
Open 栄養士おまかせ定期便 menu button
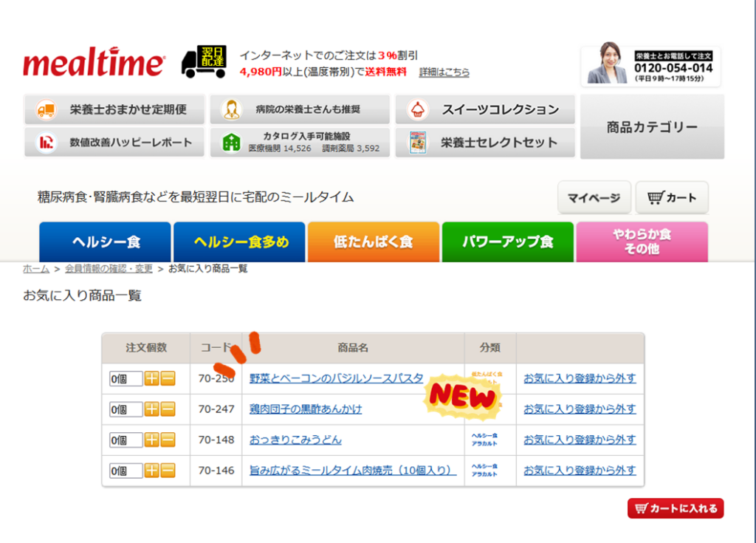[114, 109]
